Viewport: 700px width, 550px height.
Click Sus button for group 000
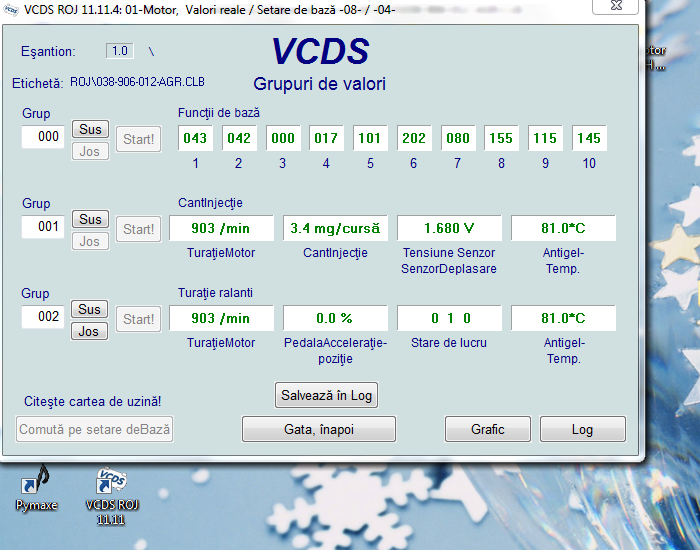(x=90, y=129)
